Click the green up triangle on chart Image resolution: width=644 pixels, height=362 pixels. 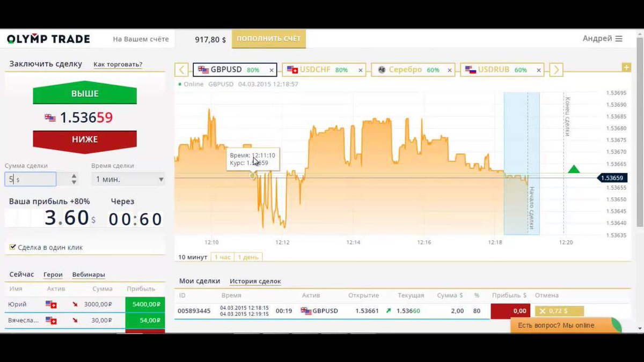[x=574, y=169]
